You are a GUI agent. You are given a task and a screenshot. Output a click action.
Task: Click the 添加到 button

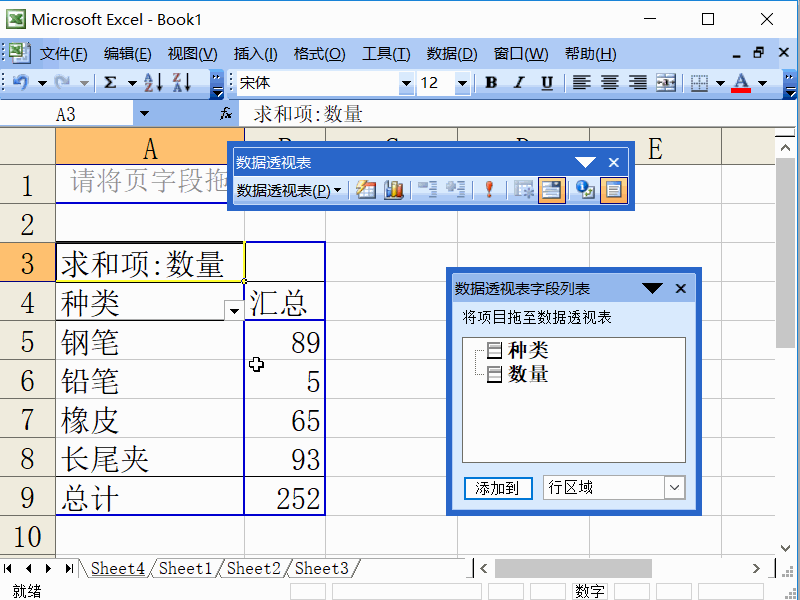498,488
